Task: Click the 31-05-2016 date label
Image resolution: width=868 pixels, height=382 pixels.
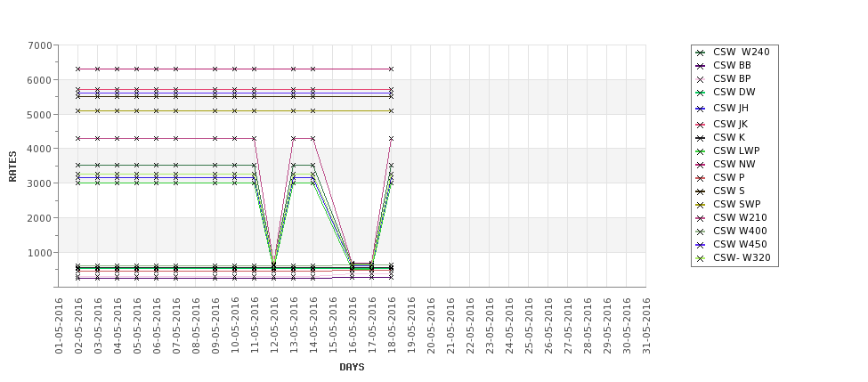Action: pos(646,326)
